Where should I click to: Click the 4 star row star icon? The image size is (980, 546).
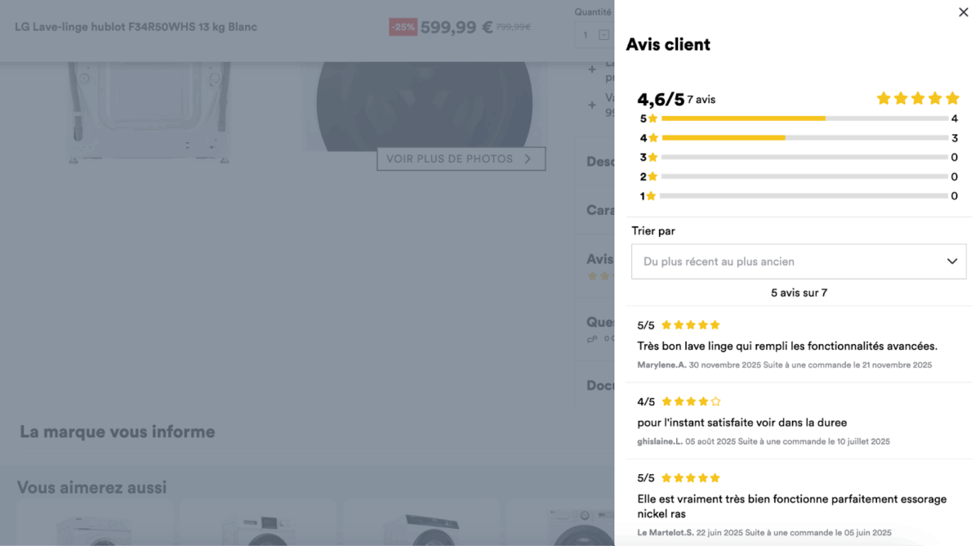point(653,138)
